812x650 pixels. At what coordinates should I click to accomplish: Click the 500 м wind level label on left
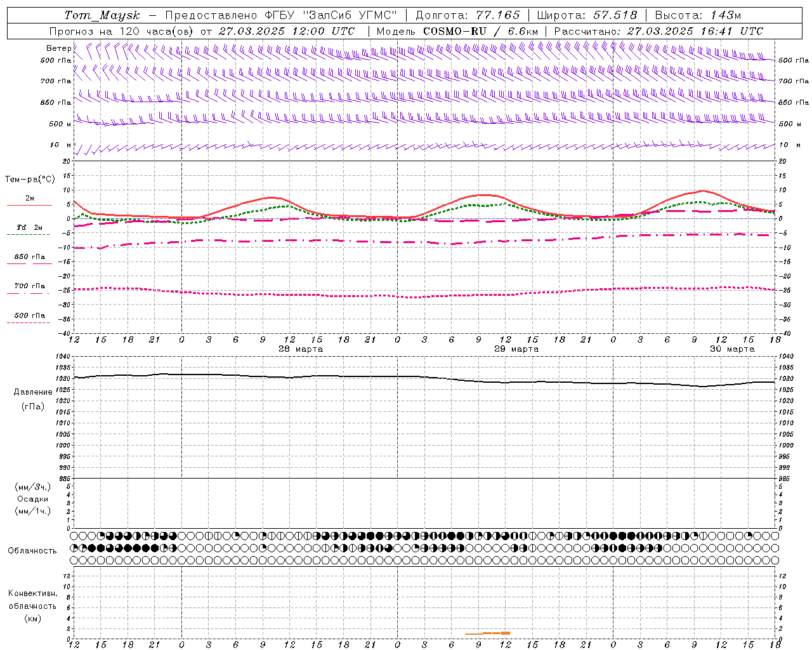coord(60,124)
